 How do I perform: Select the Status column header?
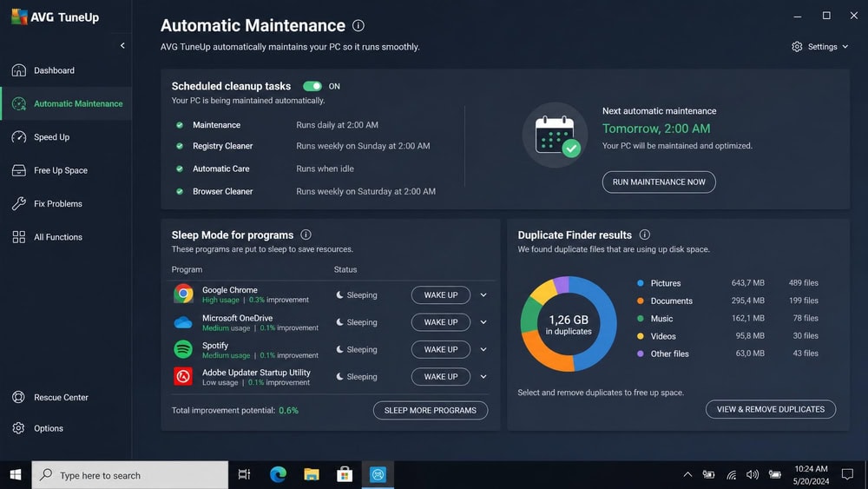coord(345,270)
